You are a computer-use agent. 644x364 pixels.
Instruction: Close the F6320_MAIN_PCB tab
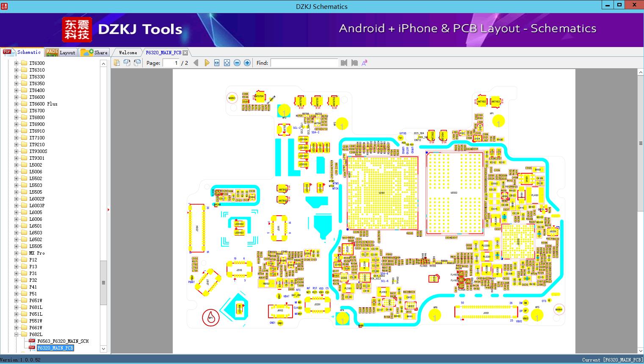tap(185, 53)
